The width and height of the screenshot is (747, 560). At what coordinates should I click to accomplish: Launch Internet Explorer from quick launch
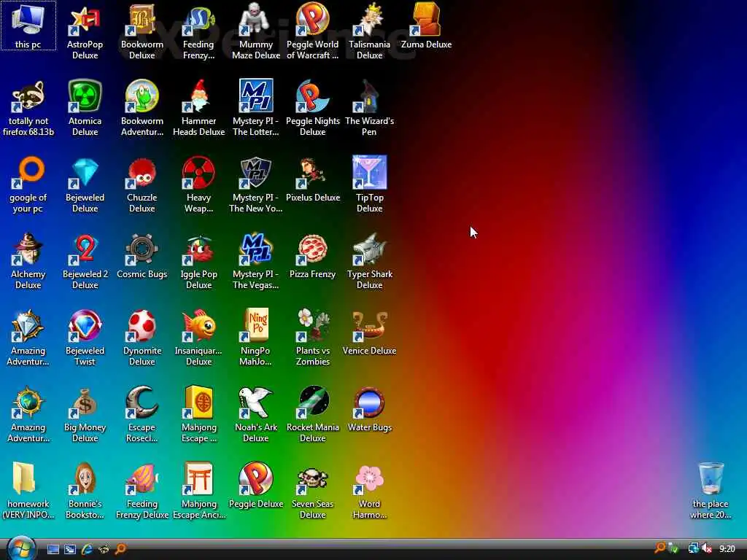pyautogui.click(x=87, y=550)
